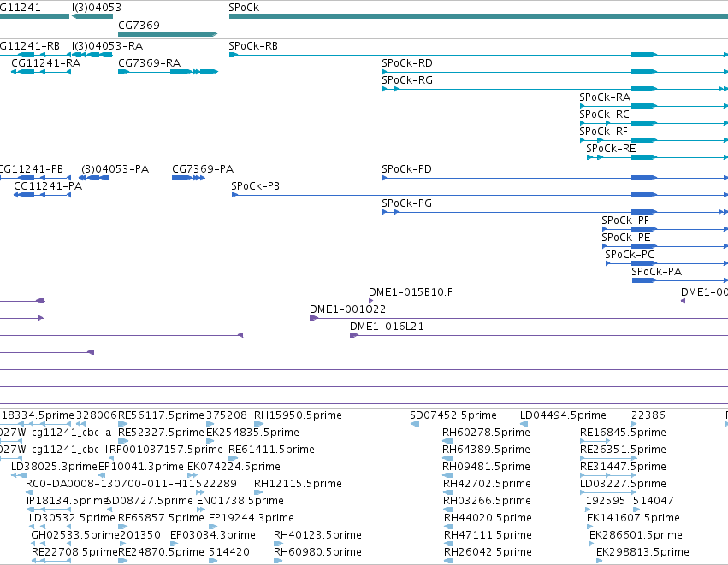Screen dimensions: 728x565
Task: Click EST label 22386
Action: (648, 415)
